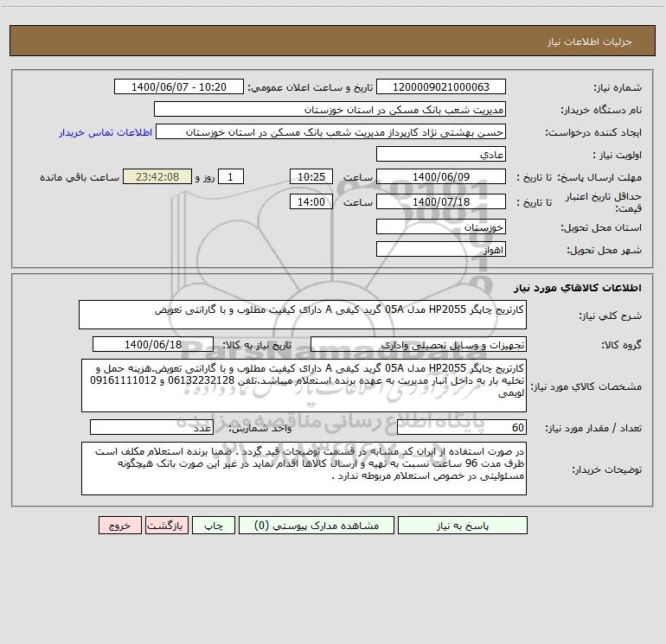This screenshot has width=666, height=644.
Task: Click the 'واحد شمارش:' label
Action: [260, 429]
